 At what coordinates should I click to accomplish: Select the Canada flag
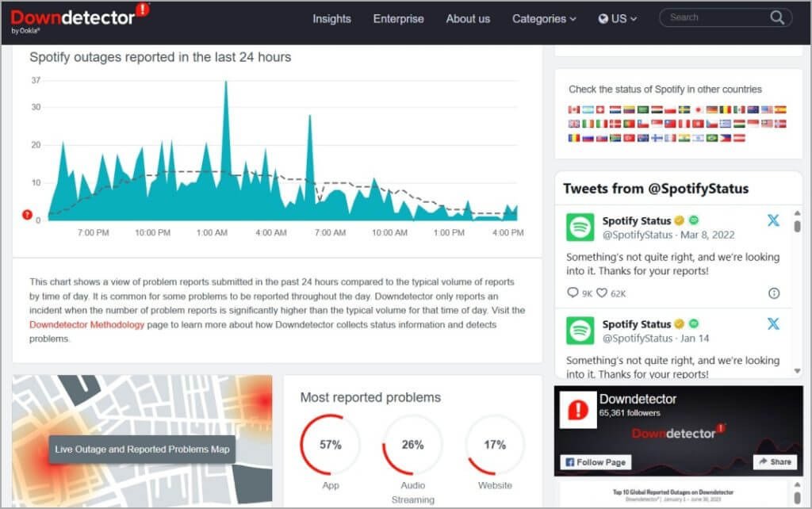coord(574,109)
